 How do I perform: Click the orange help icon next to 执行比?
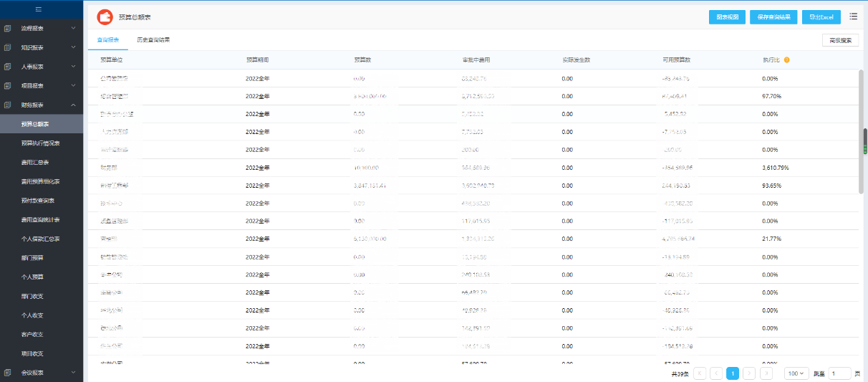click(787, 59)
